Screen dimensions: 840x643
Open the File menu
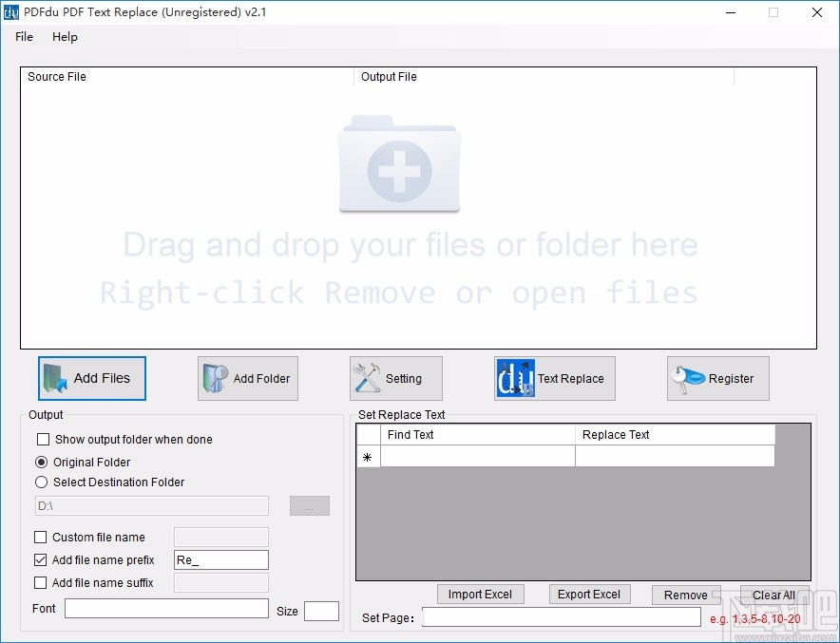[23, 37]
